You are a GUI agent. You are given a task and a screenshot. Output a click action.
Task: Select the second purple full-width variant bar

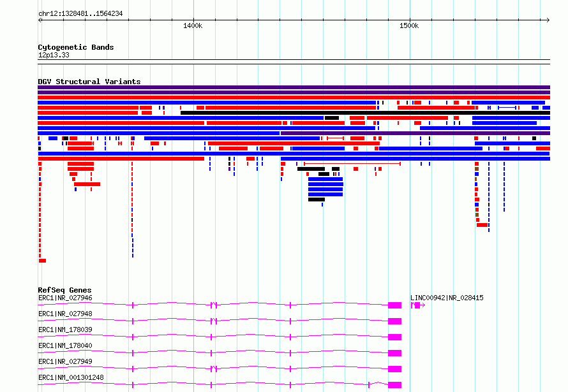294,92
